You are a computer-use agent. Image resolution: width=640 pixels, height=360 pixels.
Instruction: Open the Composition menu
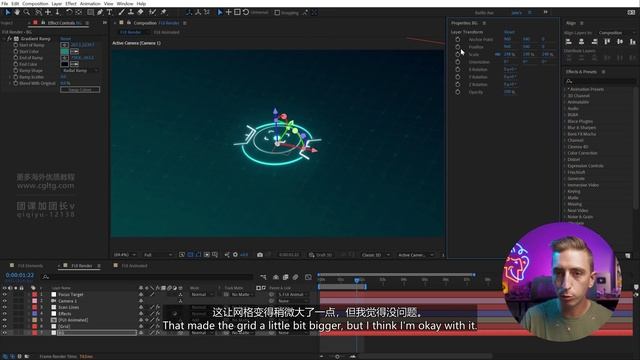tap(35, 3)
